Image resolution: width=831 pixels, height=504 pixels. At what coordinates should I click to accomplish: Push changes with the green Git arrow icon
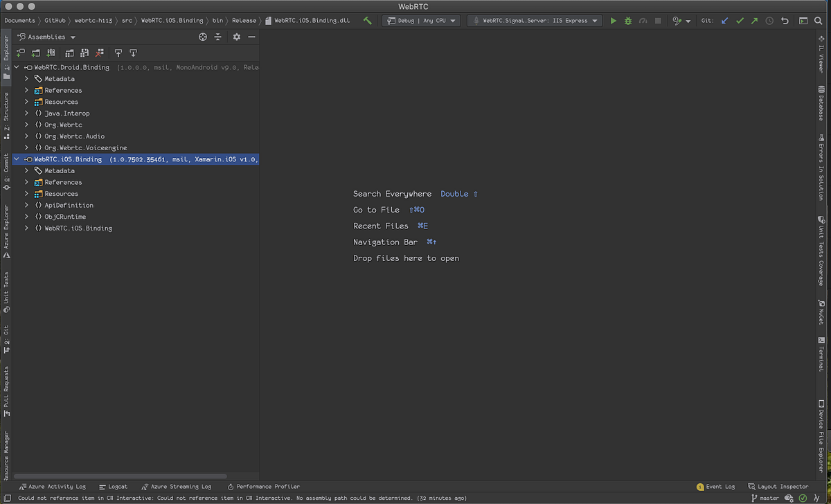pyautogui.click(x=755, y=21)
